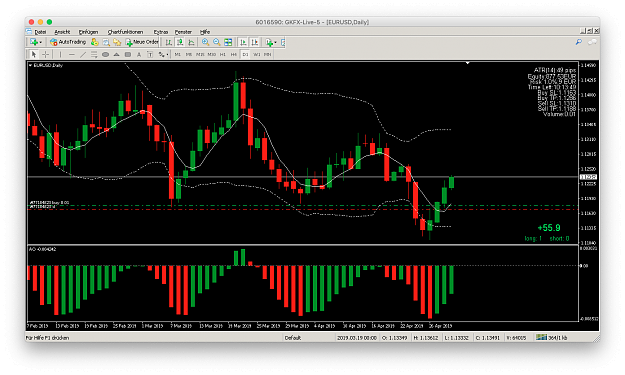
Task: Switch to M1 timeframe
Action: (x=177, y=55)
